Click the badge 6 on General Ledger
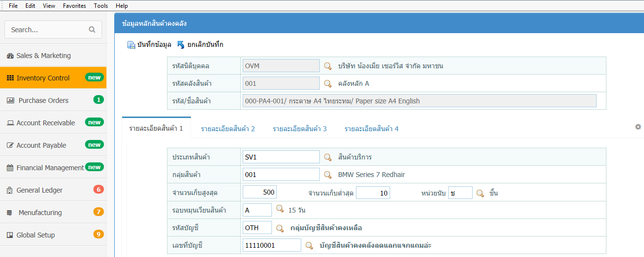644x257 pixels. coord(99,190)
